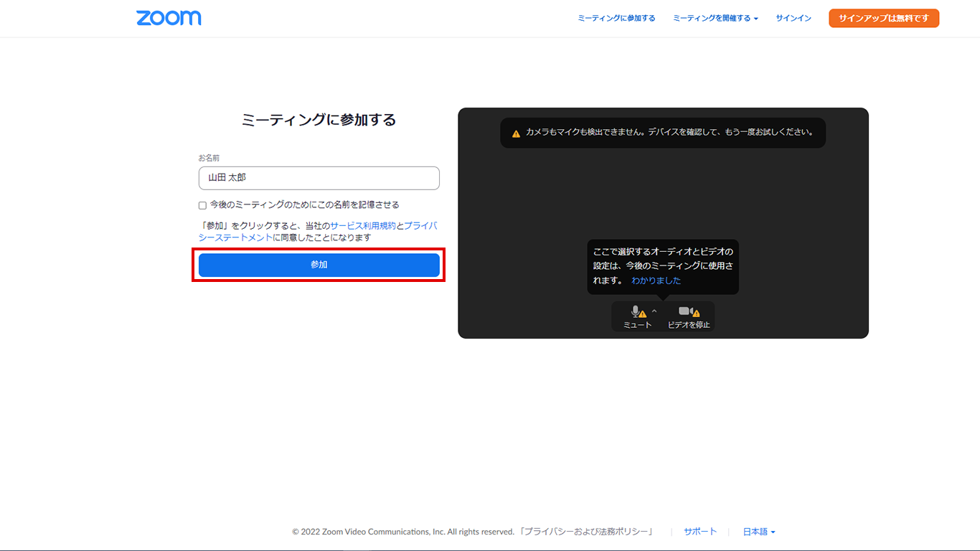Image resolution: width=980 pixels, height=551 pixels.
Task: Open 「プライバシーおよび法務ポリシー」 footer link
Action: click(x=587, y=532)
